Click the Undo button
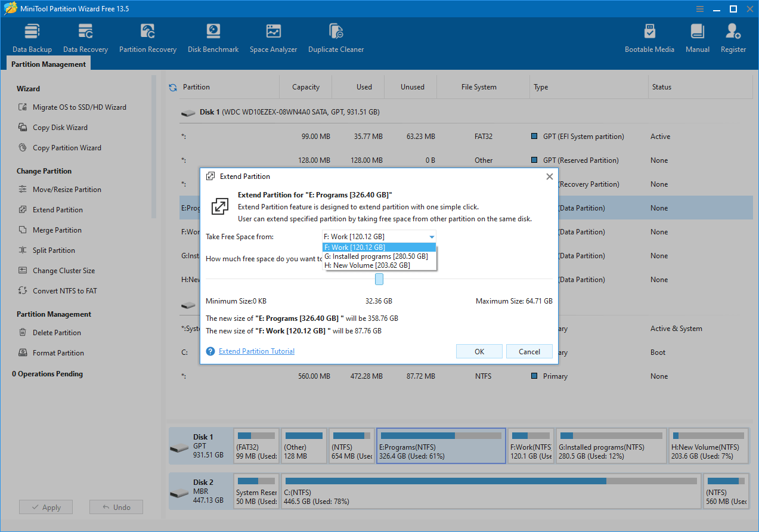The height and width of the screenshot is (532, 759). point(116,508)
